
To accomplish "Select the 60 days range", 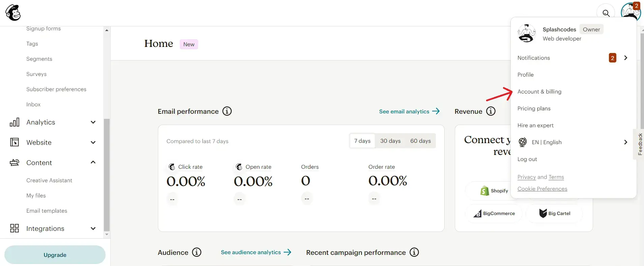I will (x=420, y=141).
